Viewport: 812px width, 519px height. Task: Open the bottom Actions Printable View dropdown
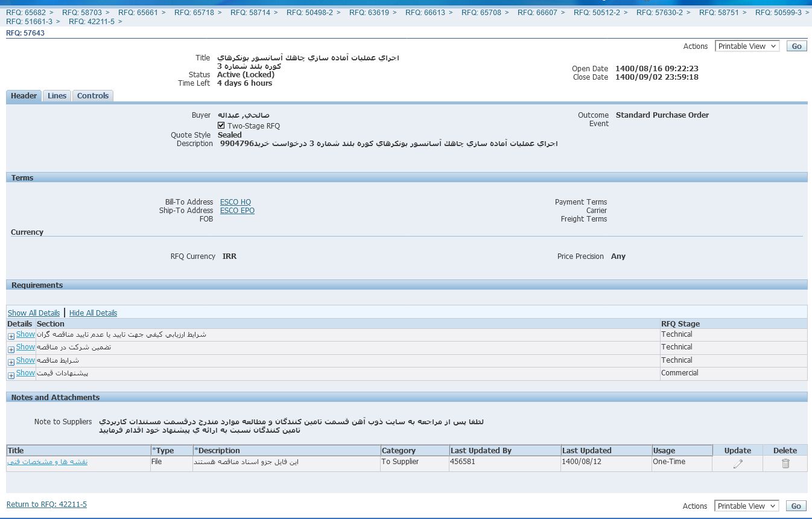pos(747,506)
